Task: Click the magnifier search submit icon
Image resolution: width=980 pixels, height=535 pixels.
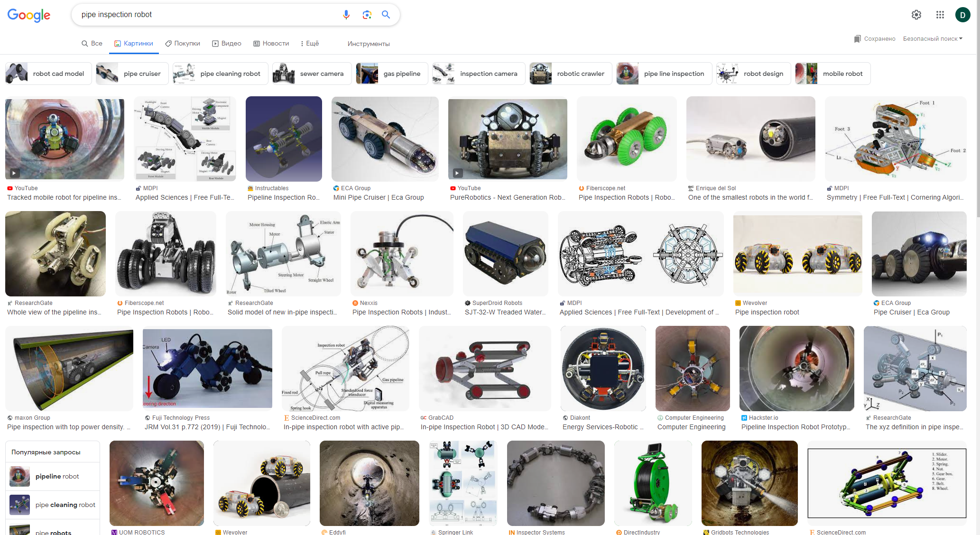Action: pos(386,15)
